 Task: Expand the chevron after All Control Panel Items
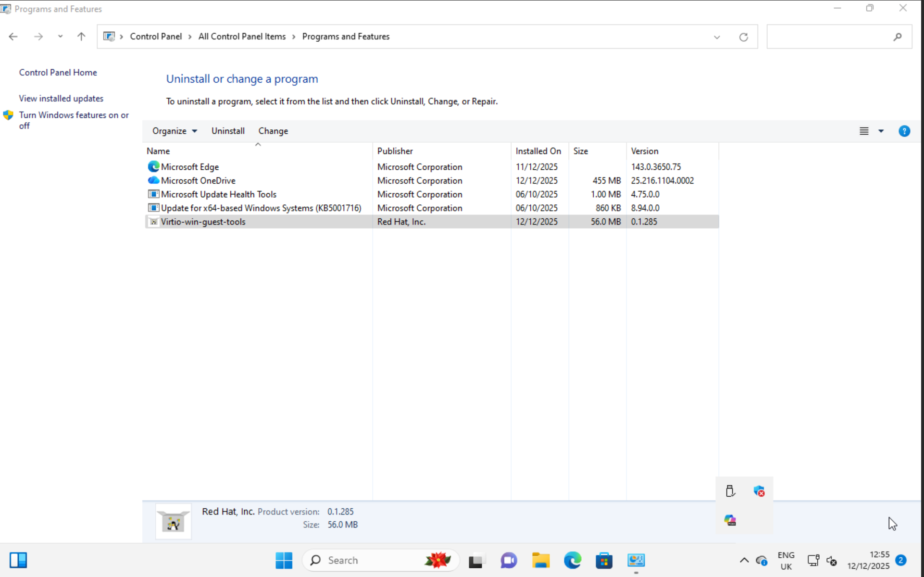coord(294,37)
